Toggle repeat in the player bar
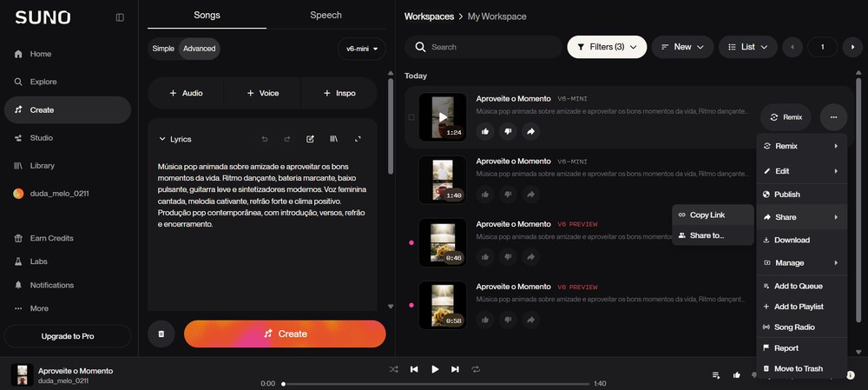Viewport: 868px width, 390px height. tap(476, 369)
